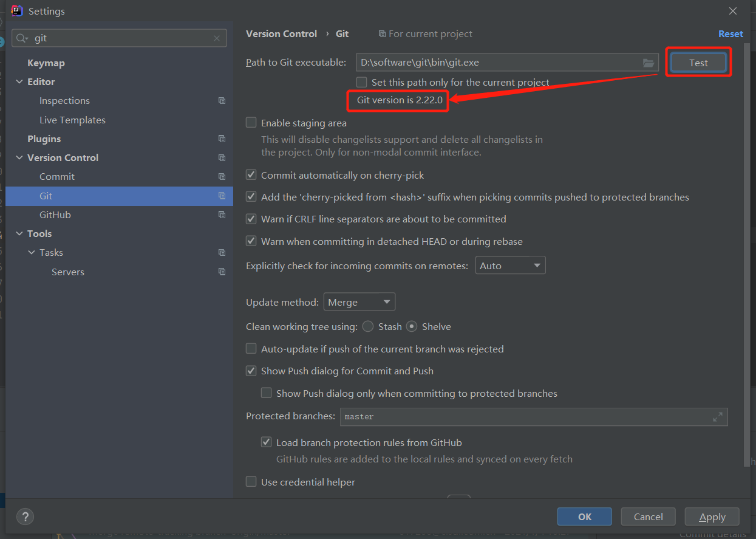The image size is (756, 539).
Task: Uncheck Commit automatically on cherry-pick
Action: [251, 175]
